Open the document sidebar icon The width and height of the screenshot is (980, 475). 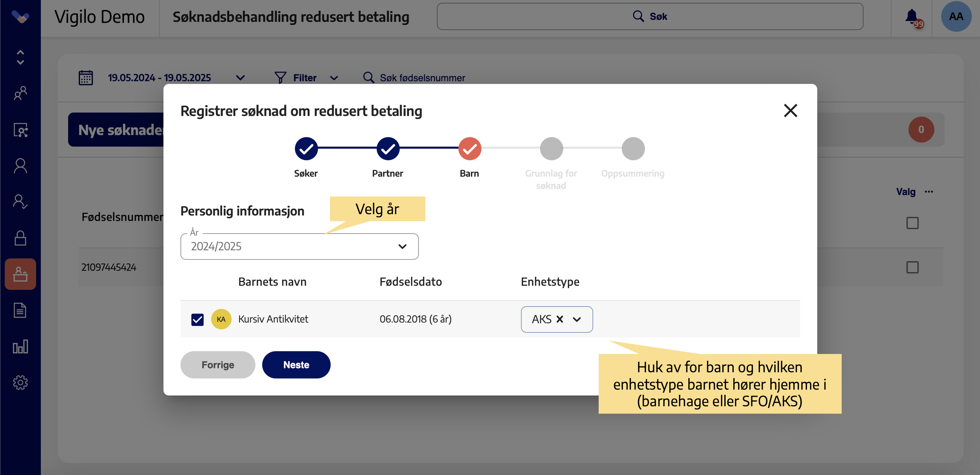[20, 310]
